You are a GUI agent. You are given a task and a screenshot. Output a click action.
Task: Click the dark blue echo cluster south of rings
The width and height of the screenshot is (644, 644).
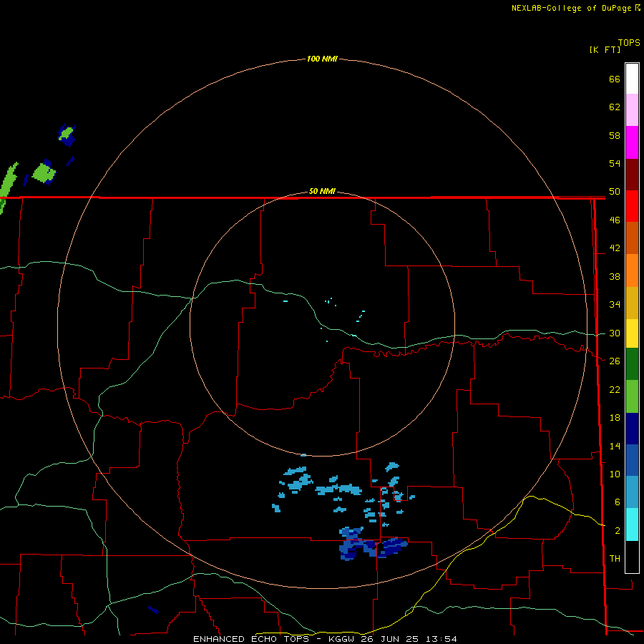[x=373, y=545]
